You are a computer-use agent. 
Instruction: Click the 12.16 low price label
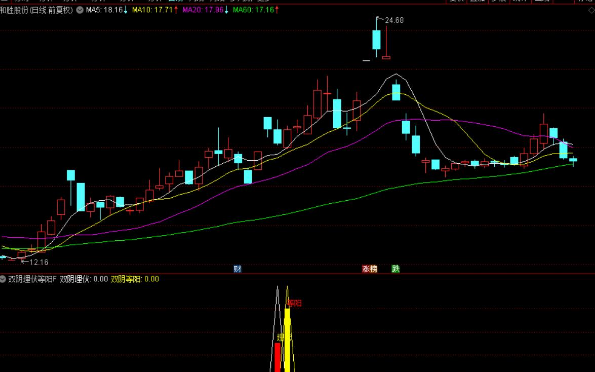click(39, 262)
